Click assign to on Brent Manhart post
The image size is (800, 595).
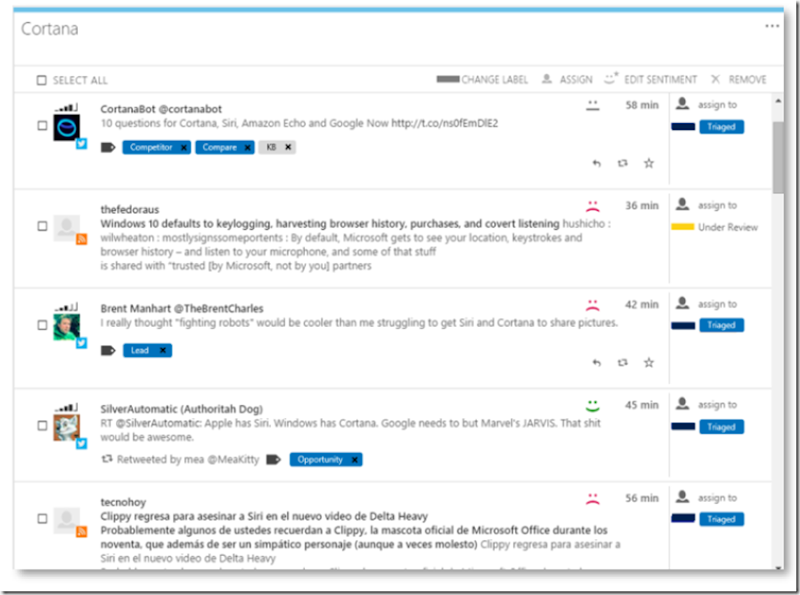717,304
